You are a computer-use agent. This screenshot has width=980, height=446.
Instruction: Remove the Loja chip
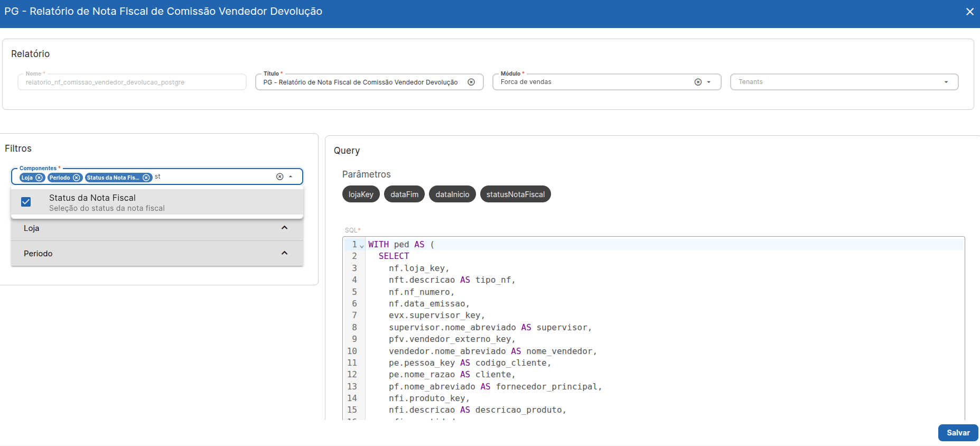coord(39,178)
